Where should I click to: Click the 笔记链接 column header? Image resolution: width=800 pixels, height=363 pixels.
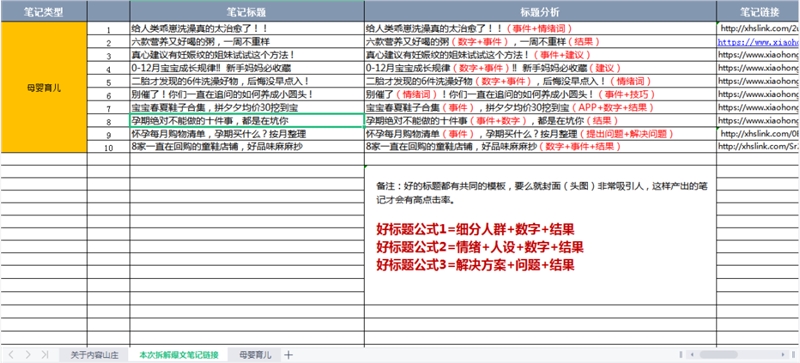[x=758, y=11]
